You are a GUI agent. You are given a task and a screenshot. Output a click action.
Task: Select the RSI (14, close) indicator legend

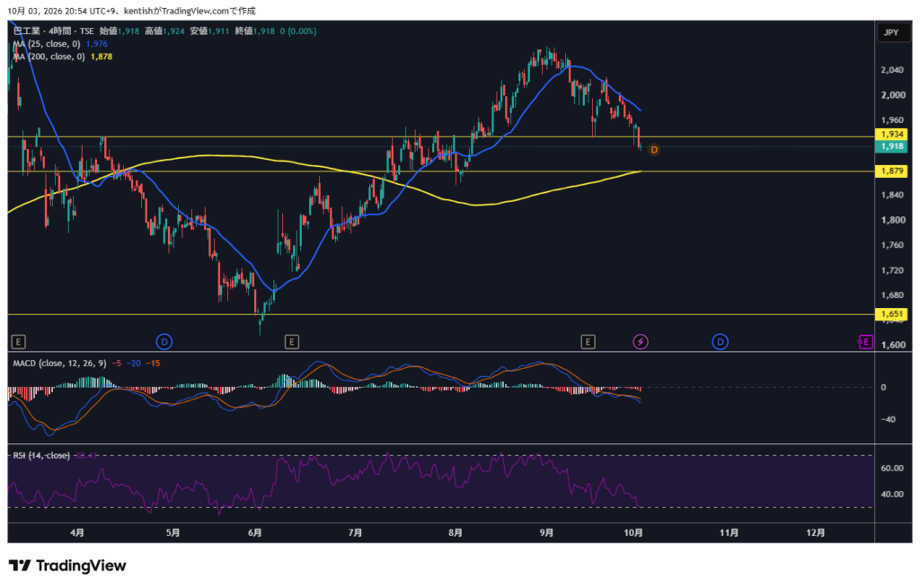(x=41, y=455)
